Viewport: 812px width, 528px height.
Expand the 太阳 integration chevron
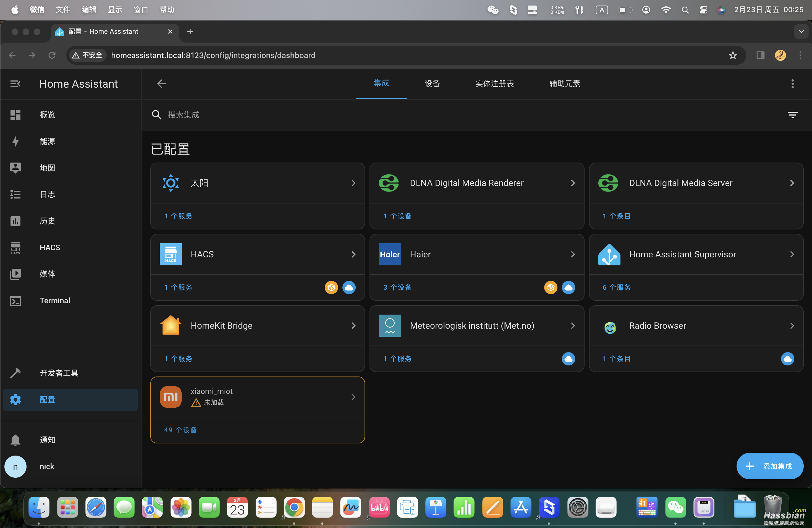353,183
